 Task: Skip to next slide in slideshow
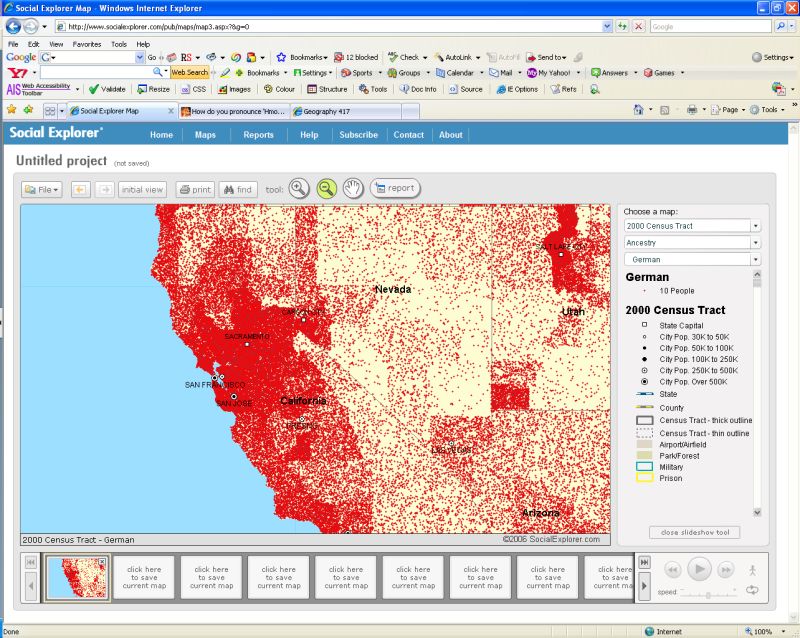726,569
